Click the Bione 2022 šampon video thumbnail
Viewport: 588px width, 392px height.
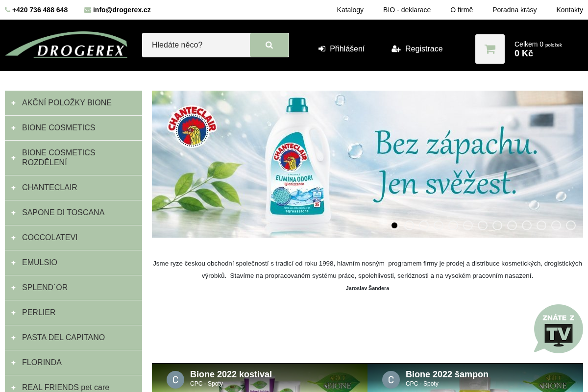475,378
